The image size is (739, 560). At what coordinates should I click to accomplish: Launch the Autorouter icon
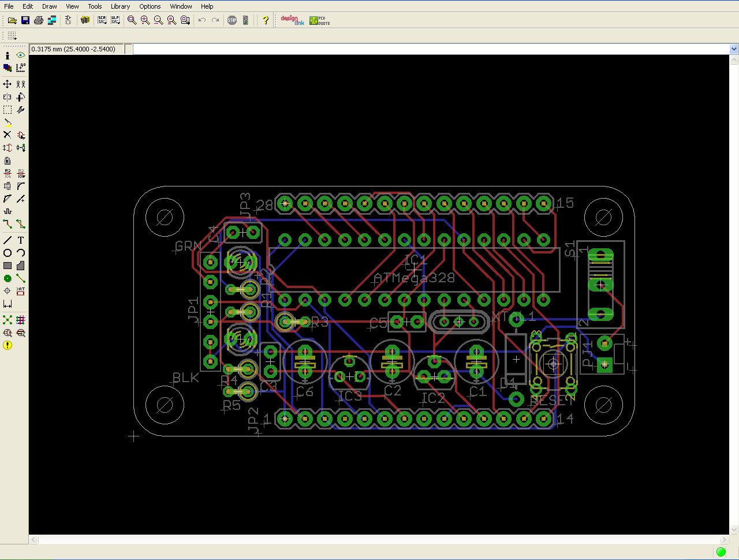pos(20,320)
